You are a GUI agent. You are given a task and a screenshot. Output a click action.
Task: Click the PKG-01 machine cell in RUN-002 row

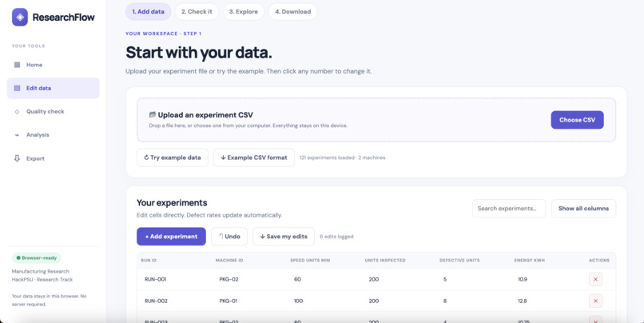coord(229,301)
